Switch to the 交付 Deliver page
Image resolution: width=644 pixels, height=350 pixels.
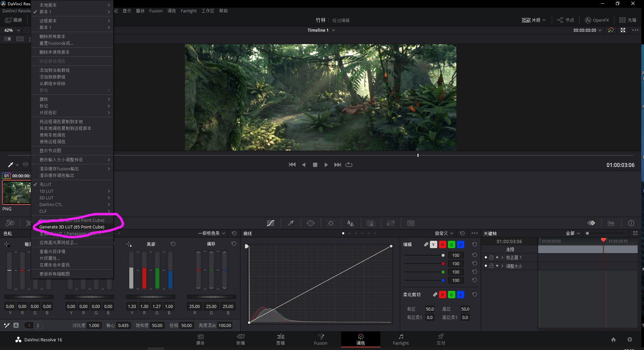pos(441,339)
